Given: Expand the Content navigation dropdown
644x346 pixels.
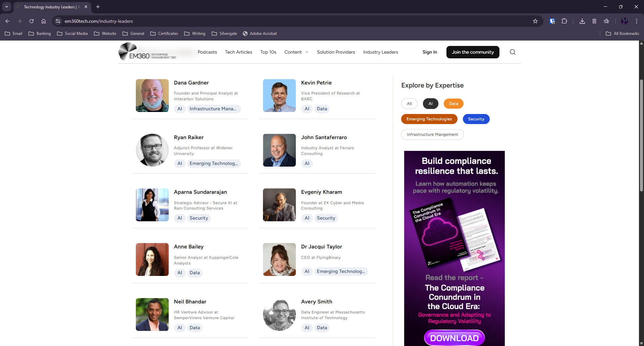Looking at the screenshot, I should (x=296, y=52).
